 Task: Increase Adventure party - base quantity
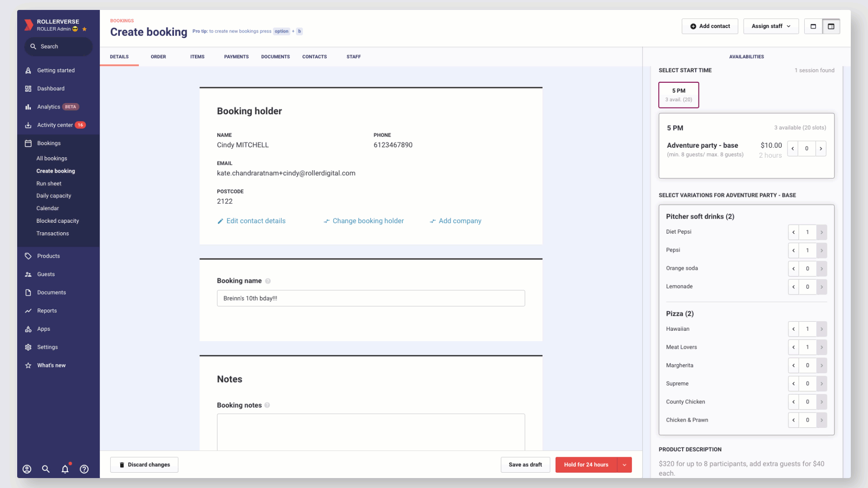(x=821, y=149)
